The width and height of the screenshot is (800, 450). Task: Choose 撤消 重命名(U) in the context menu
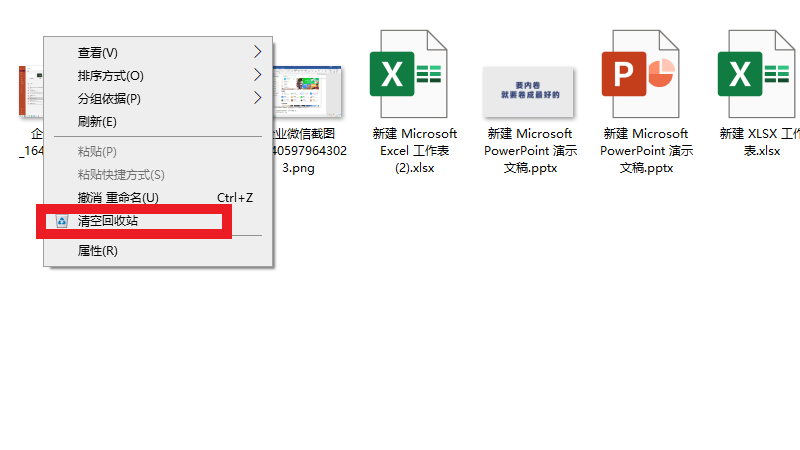(x=118, y=198)
